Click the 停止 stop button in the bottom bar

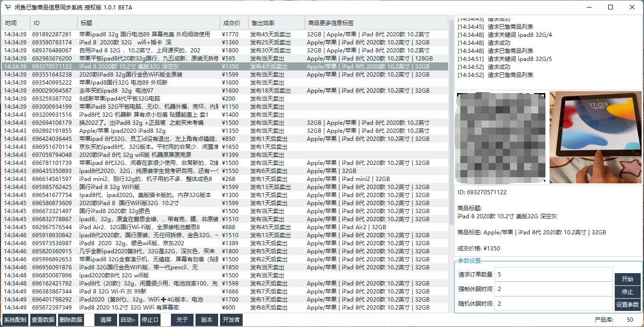pyautogui.click(x=151, y=320)
